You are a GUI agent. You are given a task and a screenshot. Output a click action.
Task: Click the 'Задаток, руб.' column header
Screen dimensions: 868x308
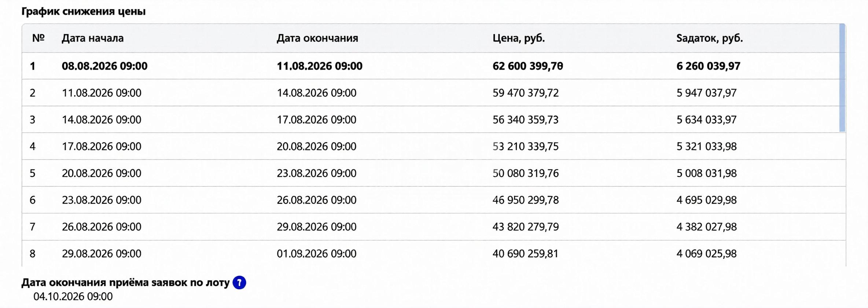[710, 38]
